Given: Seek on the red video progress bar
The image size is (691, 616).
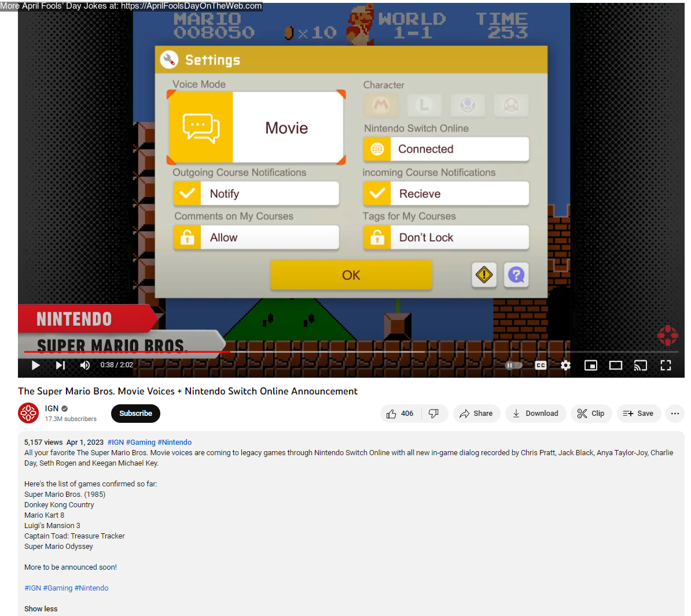Looking at the screenshot, I should point(127,352).
